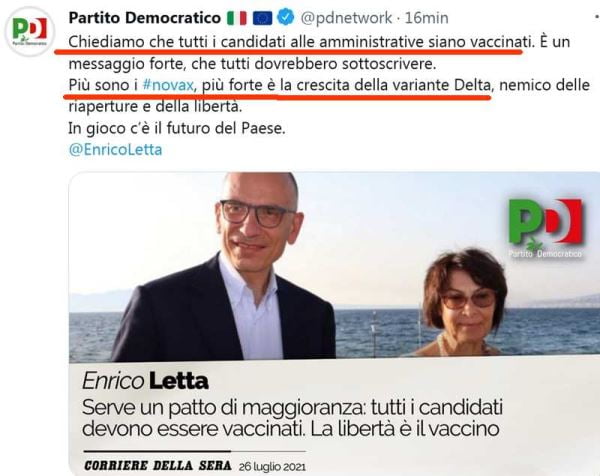This screenshot has height=476, width=600.
Task: Click the blue verified badge icon
Action: pyautogui.click(x=285, y=17)
